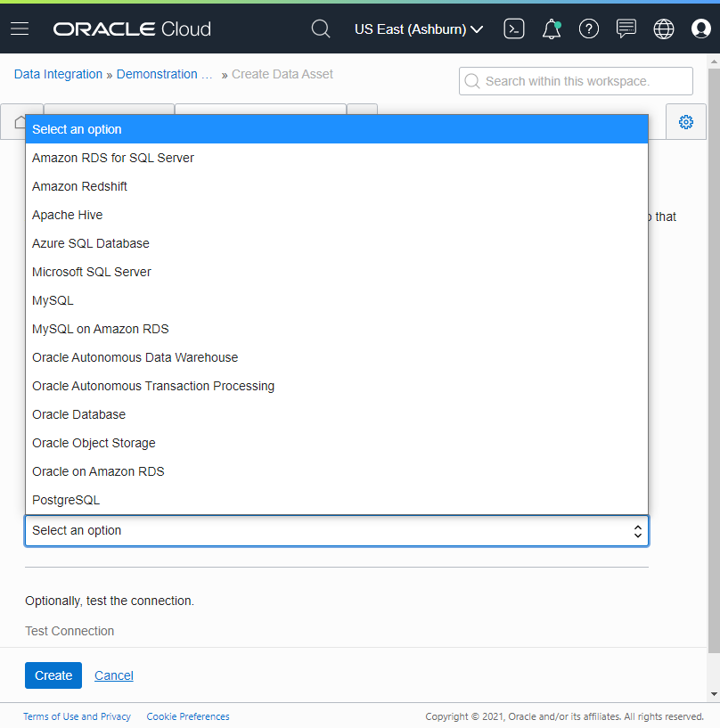Launch the Cloud Shell terminal icon
Screen dimensions: 720x728
coord(514,29)
